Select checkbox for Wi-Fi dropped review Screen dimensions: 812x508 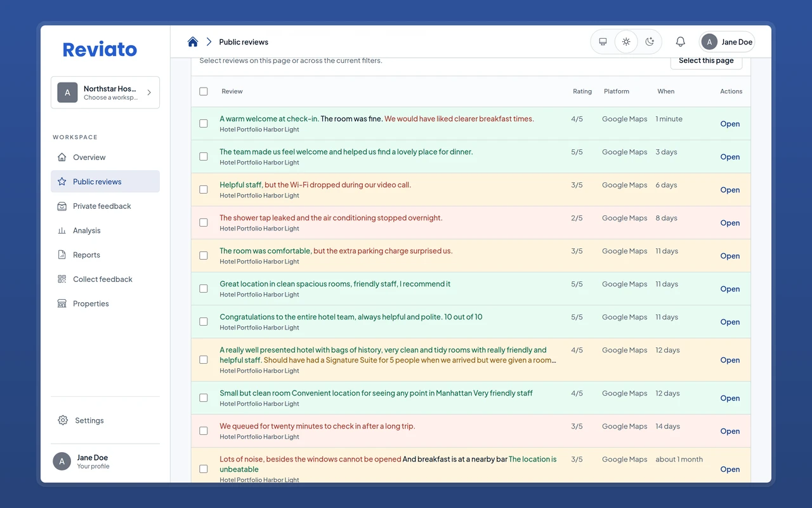pos(204,190)
